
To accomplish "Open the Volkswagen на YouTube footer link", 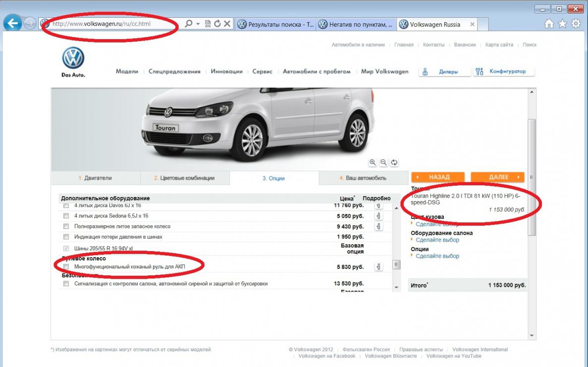I will coord(454,356).
